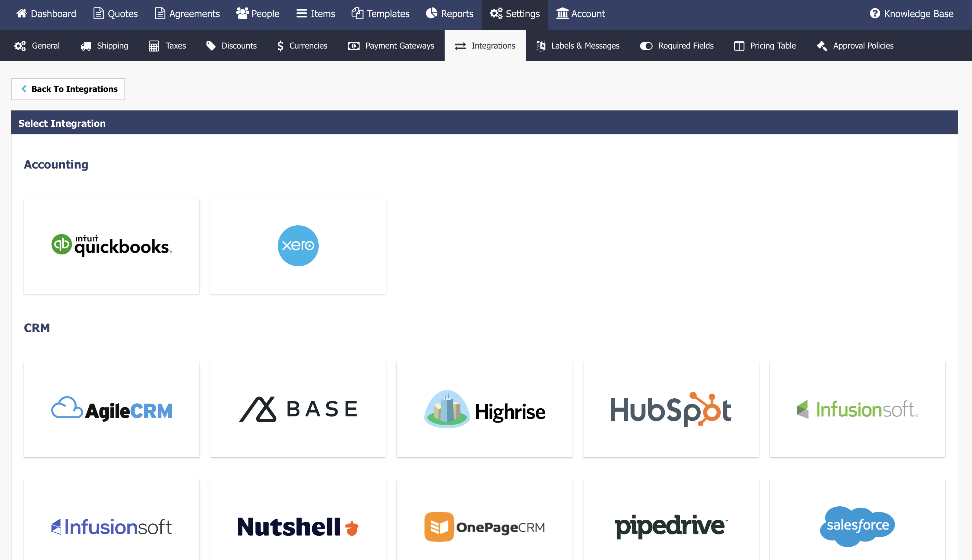The height and width of the screenshot is (560, 972).
Task: Open the Templates section
Action: (380, 14)
